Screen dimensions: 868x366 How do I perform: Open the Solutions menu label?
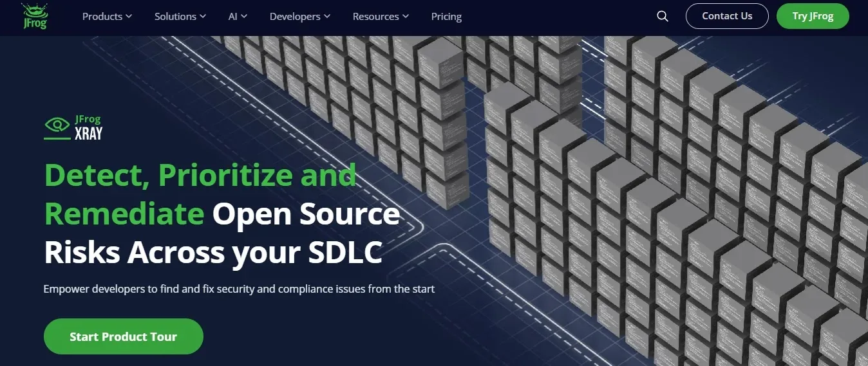(x=175, y=17)
